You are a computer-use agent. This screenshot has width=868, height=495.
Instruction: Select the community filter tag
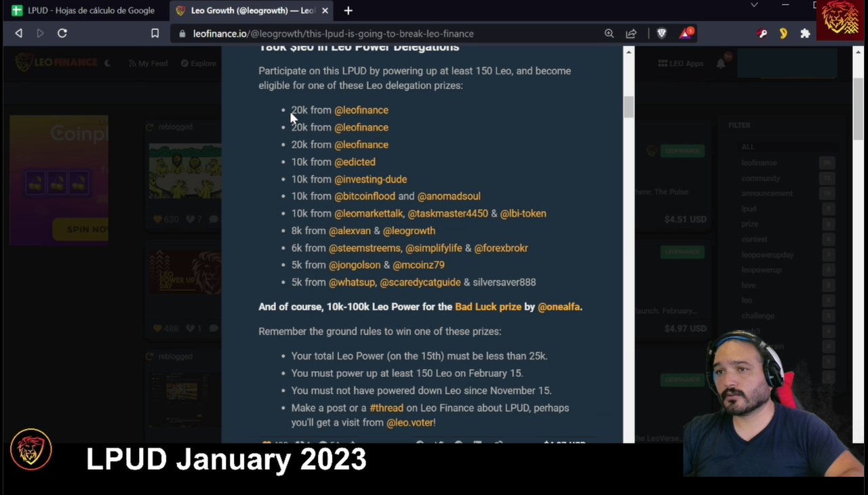coord(760,178)
